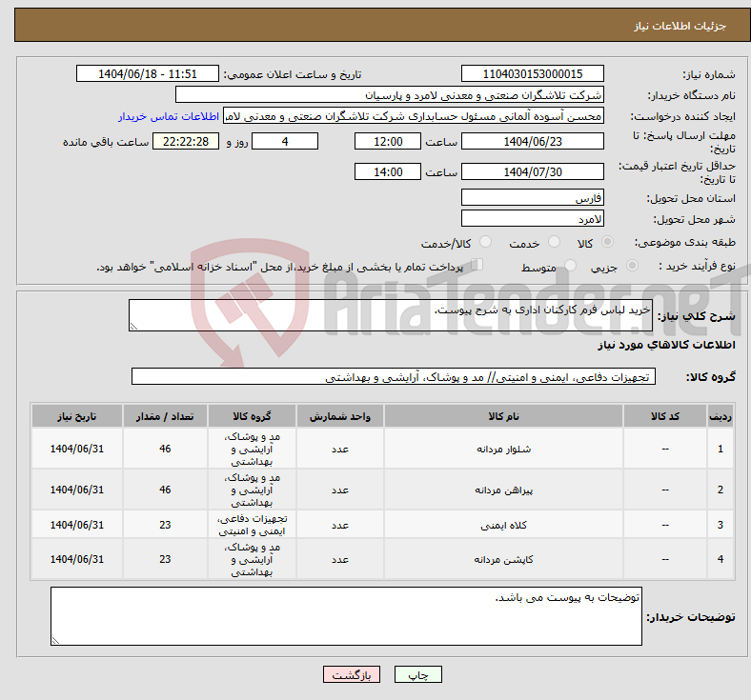Click the پیراهن مردانه item cell
This screenshot has width=751, height=700.
[503, 490]
